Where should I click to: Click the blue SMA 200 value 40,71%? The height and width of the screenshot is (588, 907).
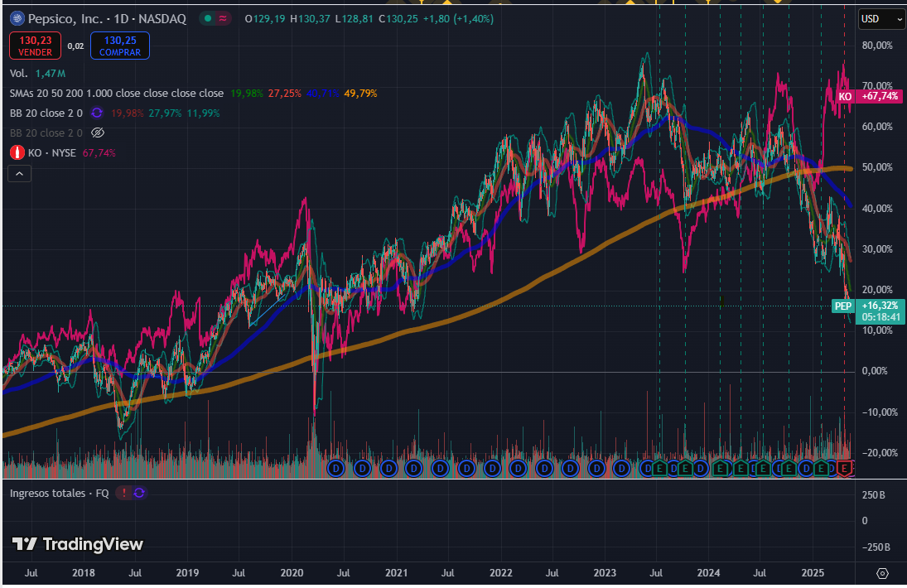[323, 93]
